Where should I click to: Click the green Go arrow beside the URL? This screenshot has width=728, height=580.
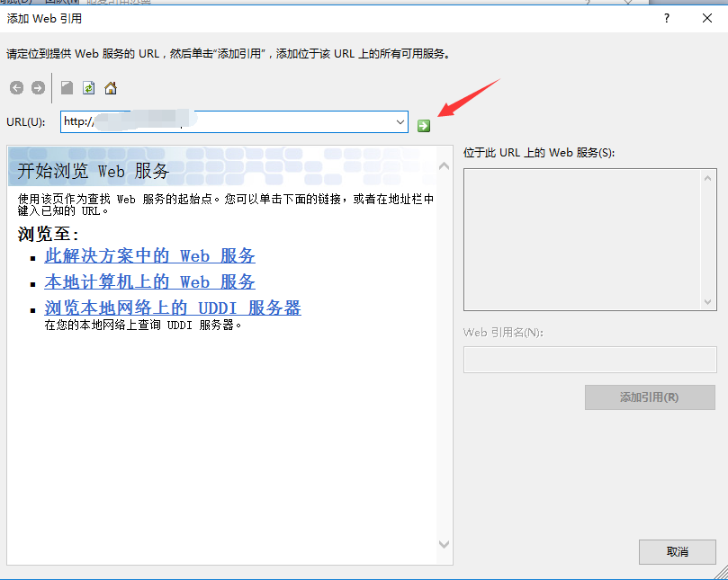(423, 124)
